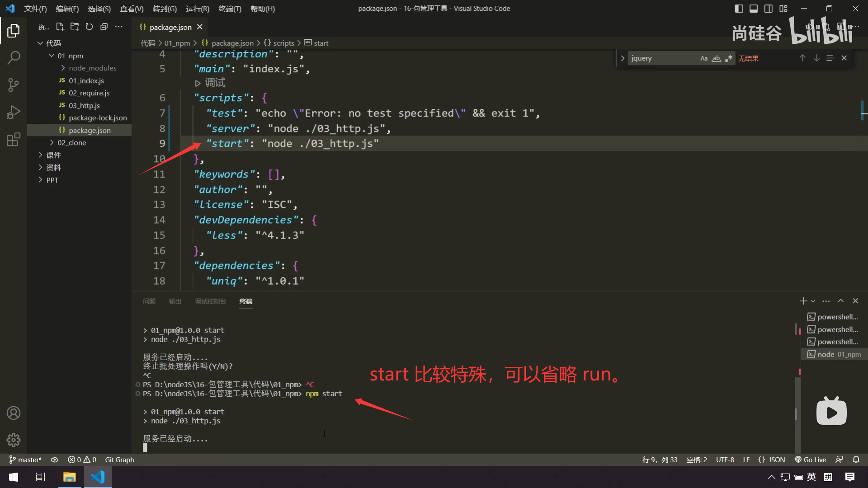Toggle Match Whole Word in find widget
The image size is (868, 488).
pos(716,58)
